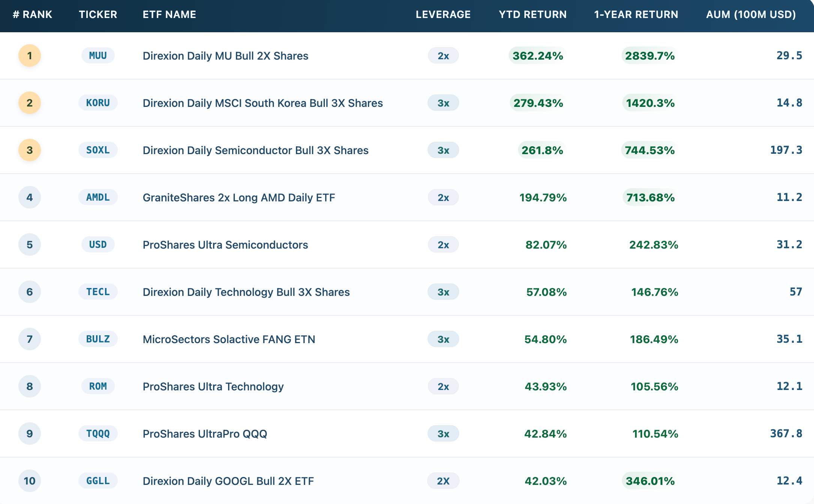Screen dimensions: 814x504
Task: Click the 279.43% YTD return value
Action: (538, 103)
